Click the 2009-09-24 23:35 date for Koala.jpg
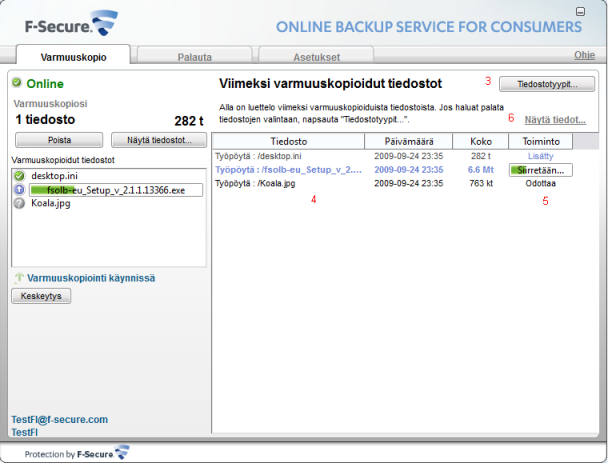This screenshot has width=608, height=463. 409,183
